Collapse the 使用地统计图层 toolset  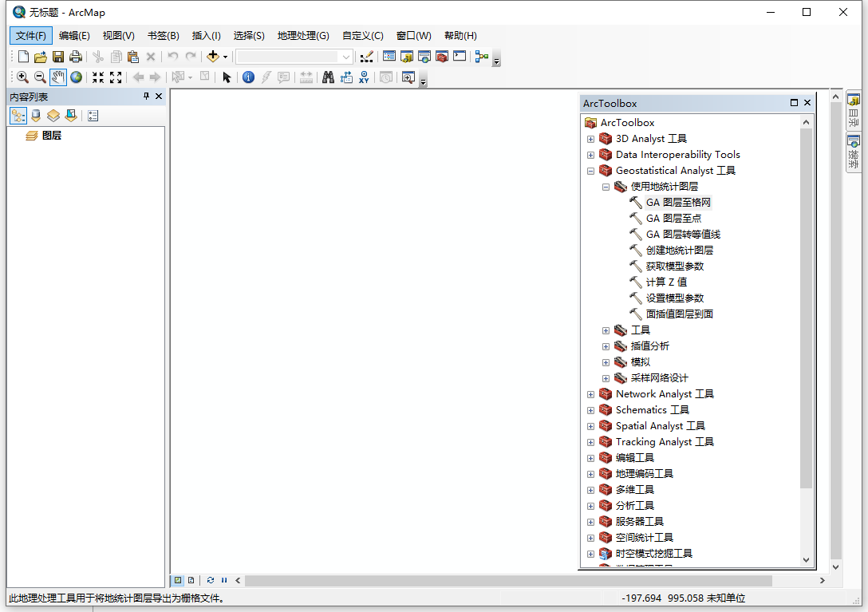(606, 188)
